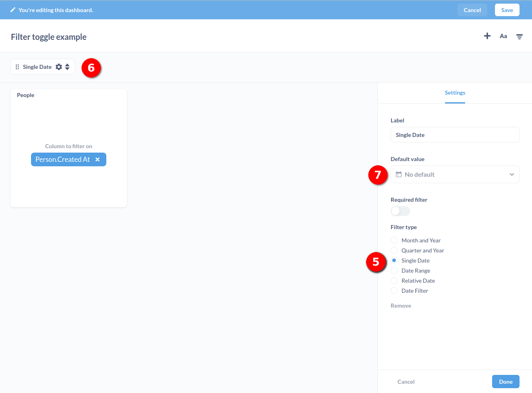The image size is (532, 393).
Task: Click pencil icon in editing banner
Action: (13, 10)
